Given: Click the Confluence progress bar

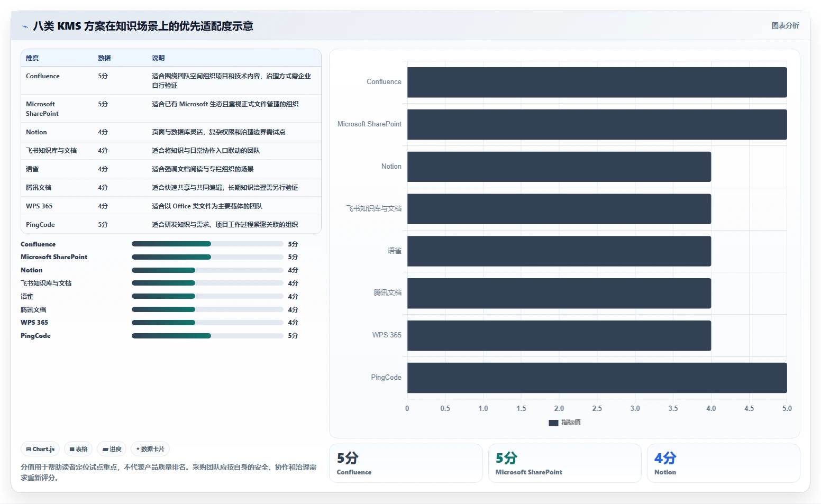Looking at the screenshot, I should [x=207, y=244].
